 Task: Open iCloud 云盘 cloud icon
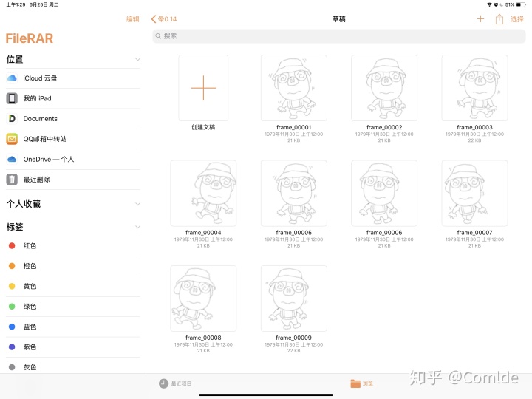pyautogui.click(x=12, y=78)
